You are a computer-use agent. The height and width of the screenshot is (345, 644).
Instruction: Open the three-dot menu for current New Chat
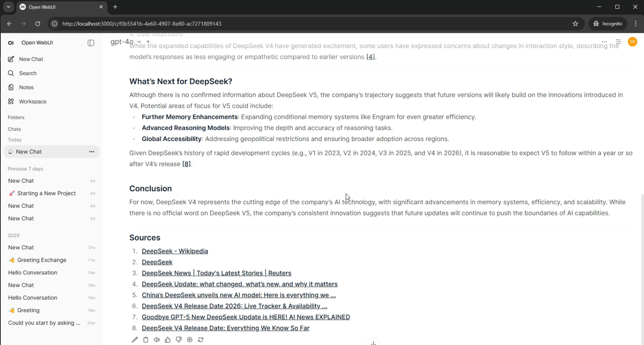point(92,152)
